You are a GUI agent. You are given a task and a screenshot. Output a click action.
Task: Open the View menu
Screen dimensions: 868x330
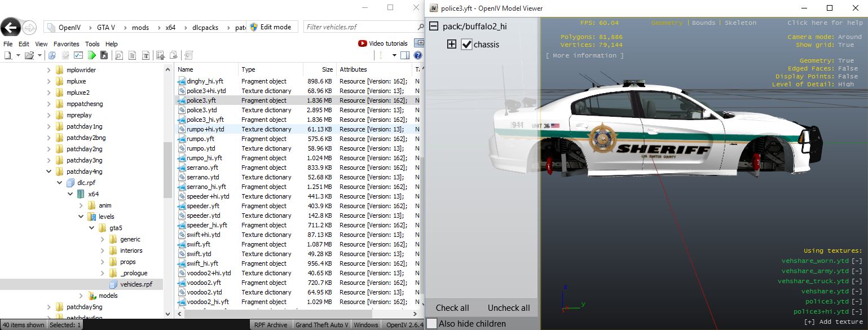point(41,43)
